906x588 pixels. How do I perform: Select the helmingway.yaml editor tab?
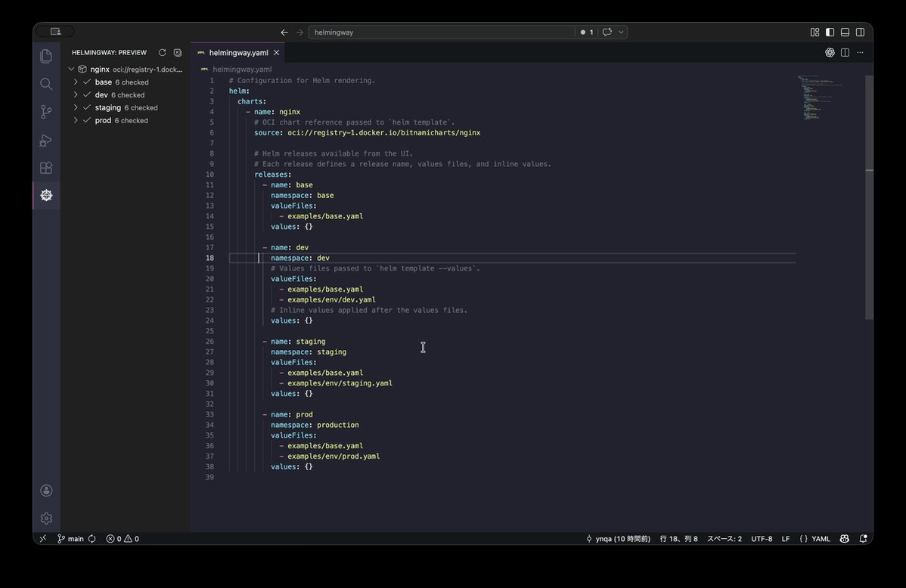tap(238, 53)
